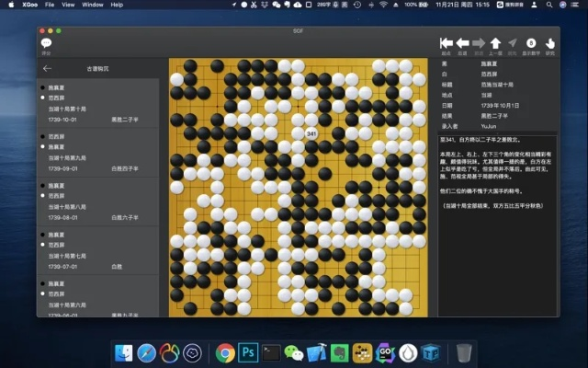Screen dimensions: 588x368
Task: Click title value 范施当湖十局 in info panel
Action: point(497,85)
